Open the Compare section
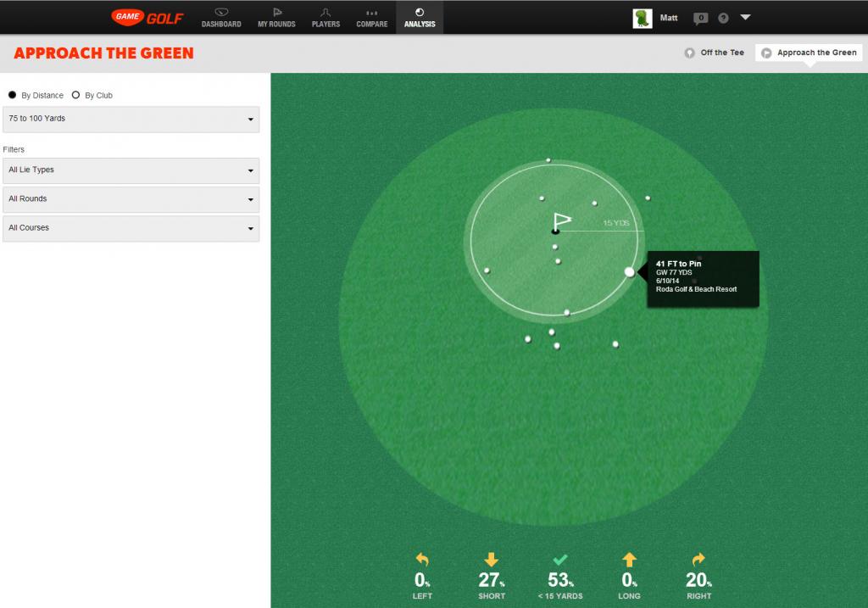 pyautogui.click(x=372, y=18)
